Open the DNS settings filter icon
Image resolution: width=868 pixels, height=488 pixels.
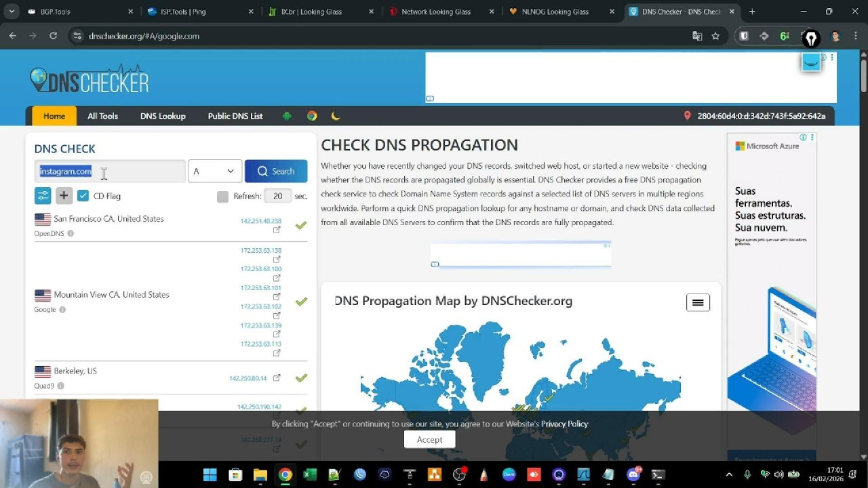pyautogui.click(x=43, y=196)
